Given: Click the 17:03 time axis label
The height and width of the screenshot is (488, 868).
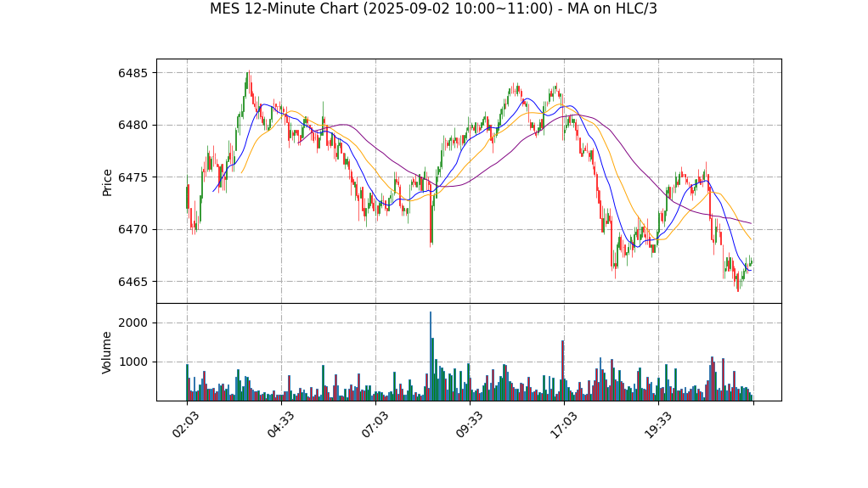Looking at the screenshot, I should click(x=563, y=425).
